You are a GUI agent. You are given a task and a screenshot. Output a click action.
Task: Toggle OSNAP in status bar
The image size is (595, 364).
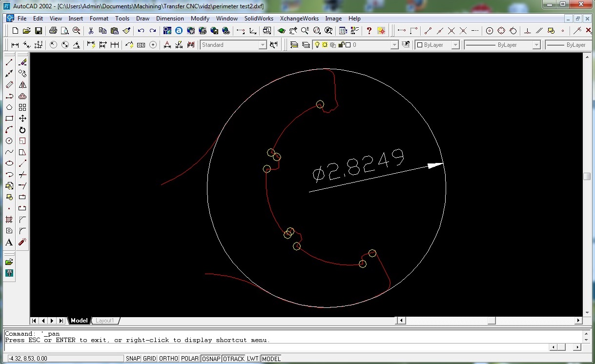click(x=211, y=359)
